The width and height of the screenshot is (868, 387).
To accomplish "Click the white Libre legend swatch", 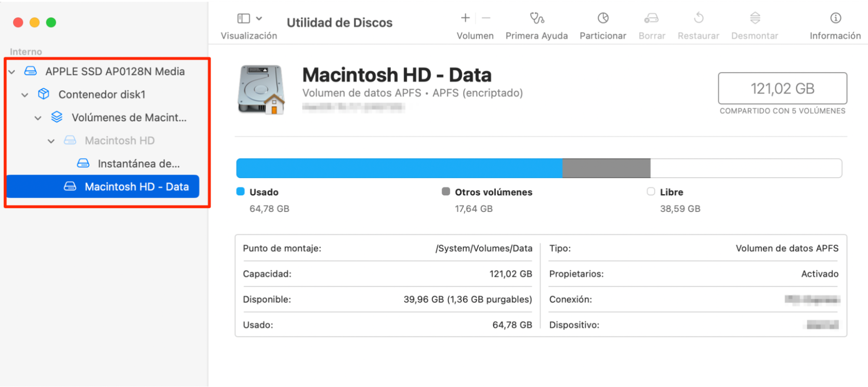I will pyautogui.click(x=650, y=192).
